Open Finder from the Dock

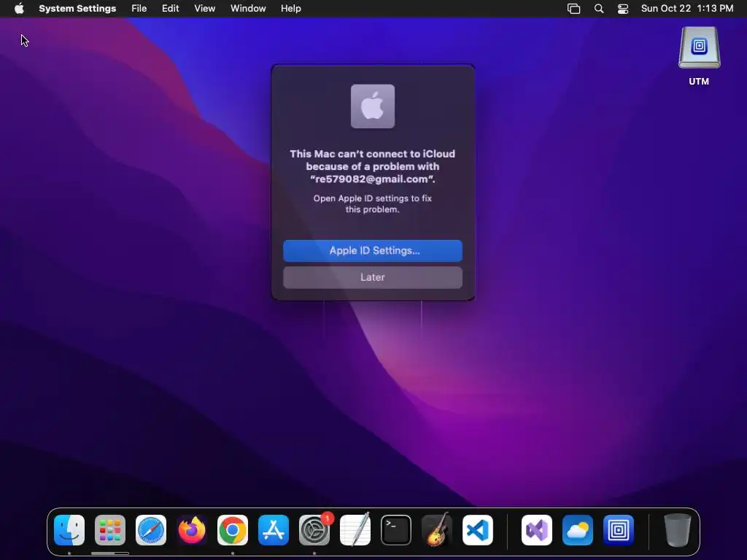[x=69, y=530]
